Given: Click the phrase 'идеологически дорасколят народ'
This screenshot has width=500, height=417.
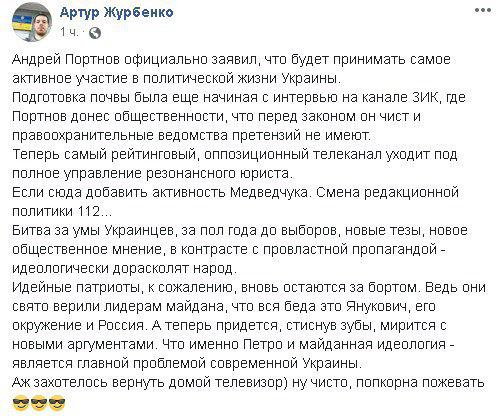Looking at the screenshot, I should coord(124,269).
